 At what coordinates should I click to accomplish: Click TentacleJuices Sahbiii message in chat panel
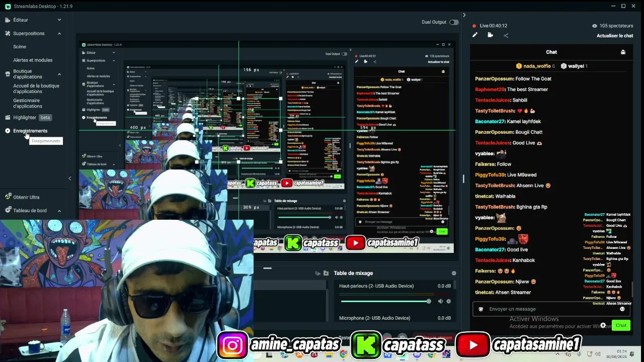[x=501, y=100]
